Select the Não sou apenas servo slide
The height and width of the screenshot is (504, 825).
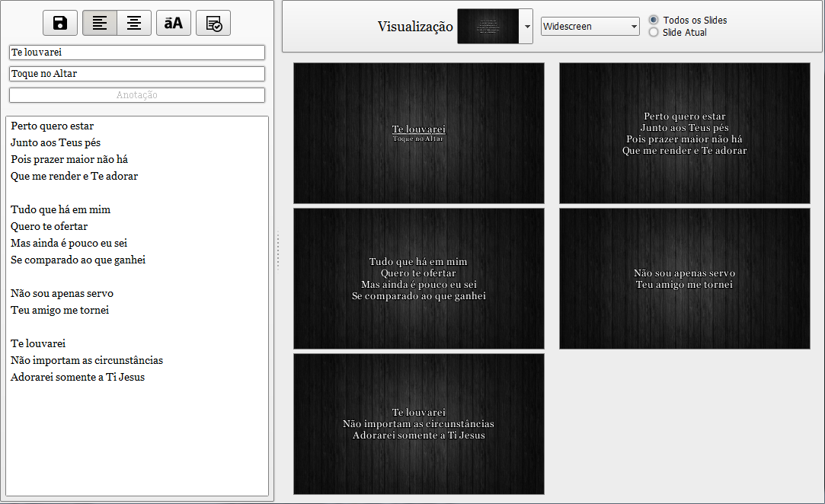[x=684, y=279]
